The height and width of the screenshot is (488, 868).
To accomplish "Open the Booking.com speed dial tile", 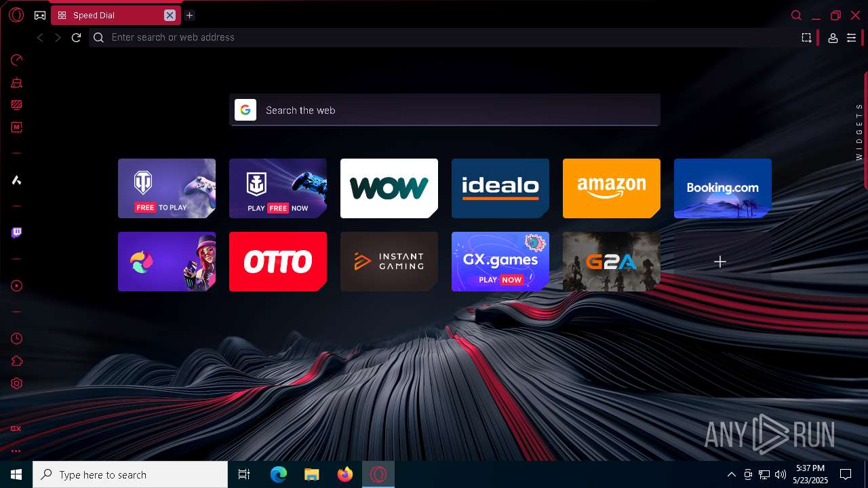I will pyautogui.click(x=723, y=188).
